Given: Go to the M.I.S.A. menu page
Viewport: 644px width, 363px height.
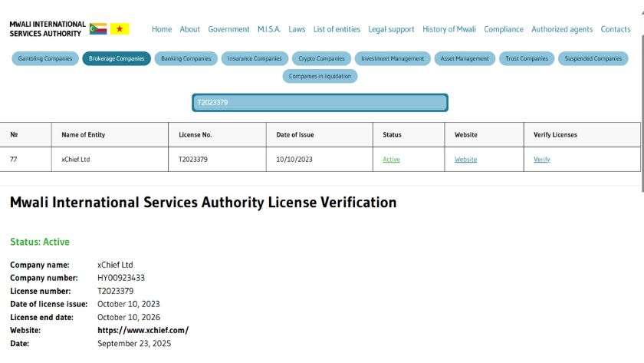Looking at the screenshot, I should [269, 29].
